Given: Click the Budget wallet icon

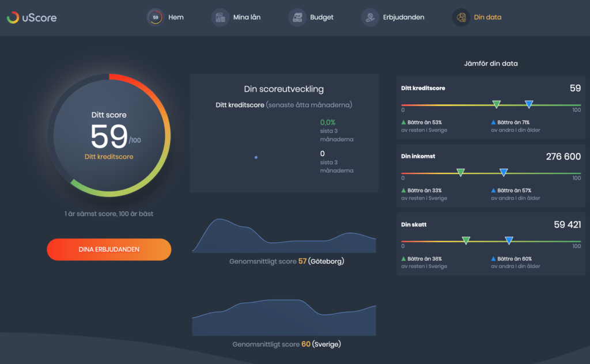Looking at the screenshot, I should pyautogui.click(x=297, y=17).
